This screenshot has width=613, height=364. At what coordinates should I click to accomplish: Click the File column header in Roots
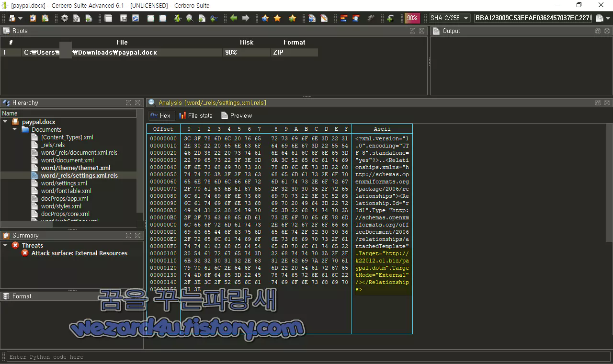(122, 42)
